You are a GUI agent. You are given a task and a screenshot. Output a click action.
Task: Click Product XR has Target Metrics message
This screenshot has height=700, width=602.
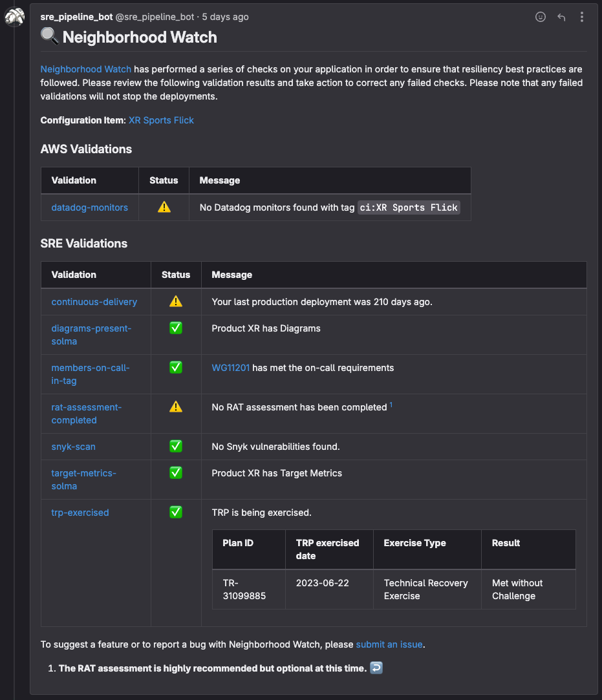277,473
